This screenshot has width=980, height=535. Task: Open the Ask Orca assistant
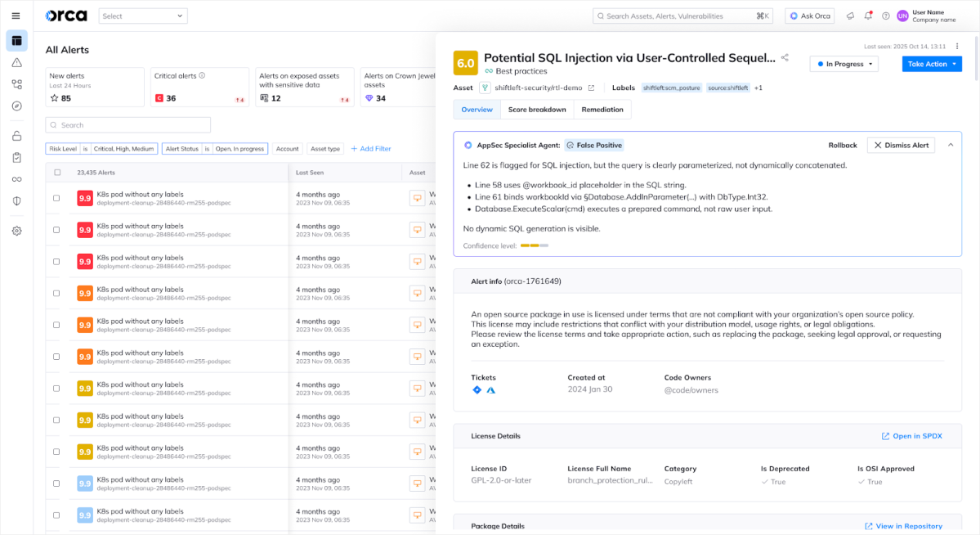808,15
